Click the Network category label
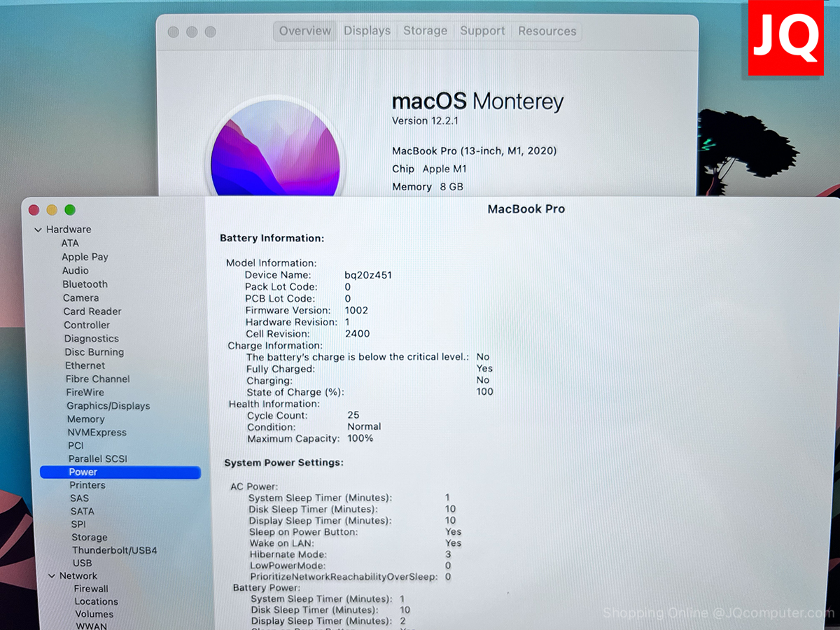 78,576
